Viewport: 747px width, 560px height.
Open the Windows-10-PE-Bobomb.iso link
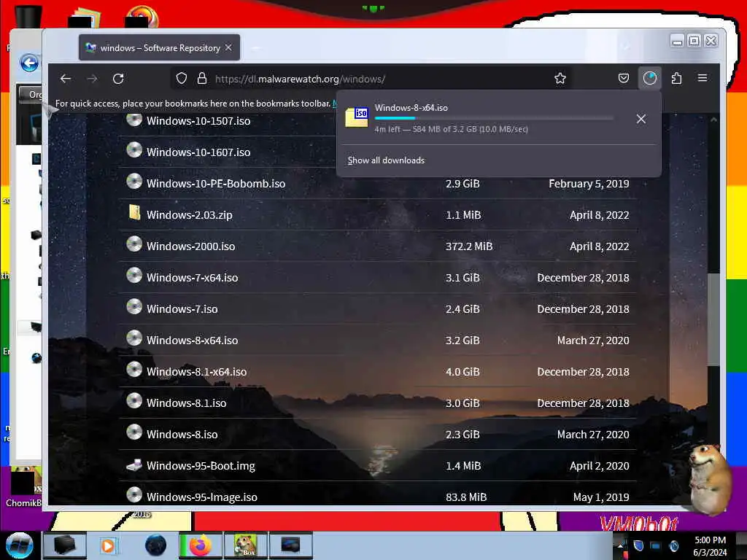coord(216,184)
